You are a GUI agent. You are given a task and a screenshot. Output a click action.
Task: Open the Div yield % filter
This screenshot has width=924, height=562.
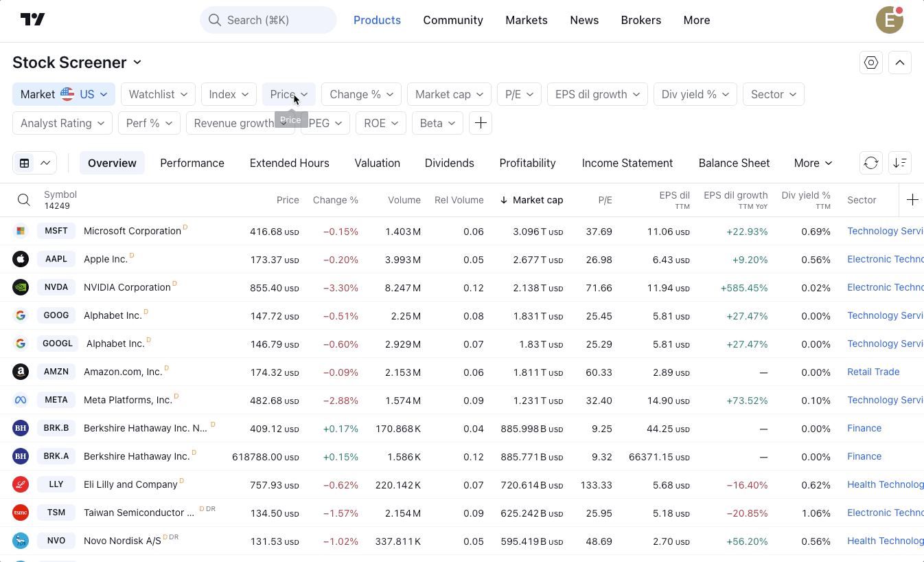coord(695,94)
